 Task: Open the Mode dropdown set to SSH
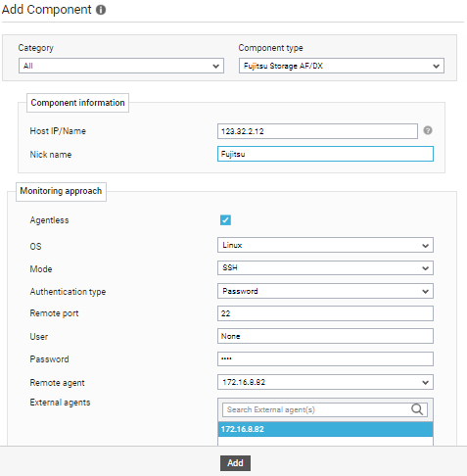(325, 268)
